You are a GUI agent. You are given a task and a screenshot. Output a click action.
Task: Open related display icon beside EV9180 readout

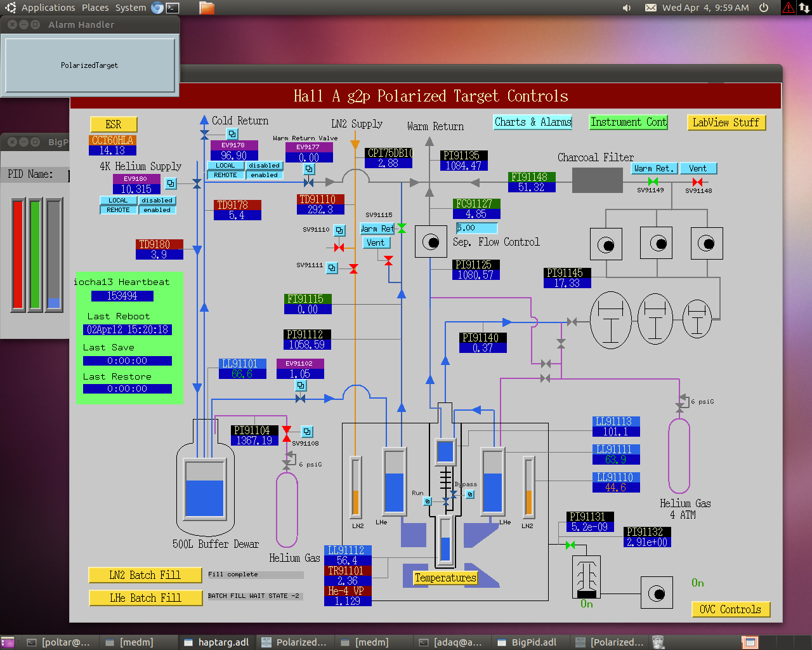coord(171,183)
